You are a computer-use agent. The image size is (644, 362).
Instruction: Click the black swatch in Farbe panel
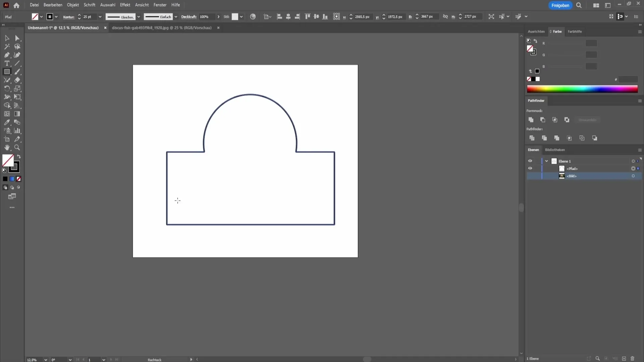point(533,79)
